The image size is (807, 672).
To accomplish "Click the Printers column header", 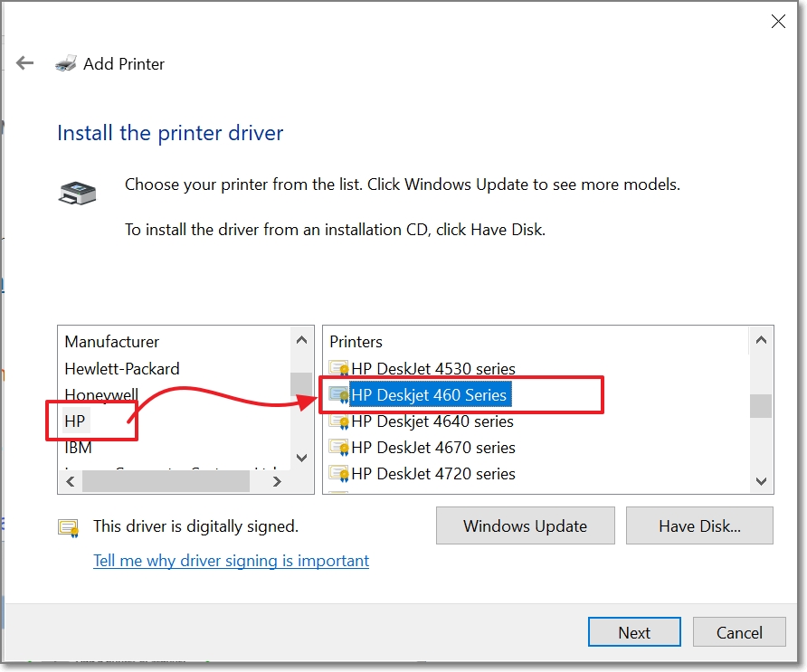I will point(356,342).
